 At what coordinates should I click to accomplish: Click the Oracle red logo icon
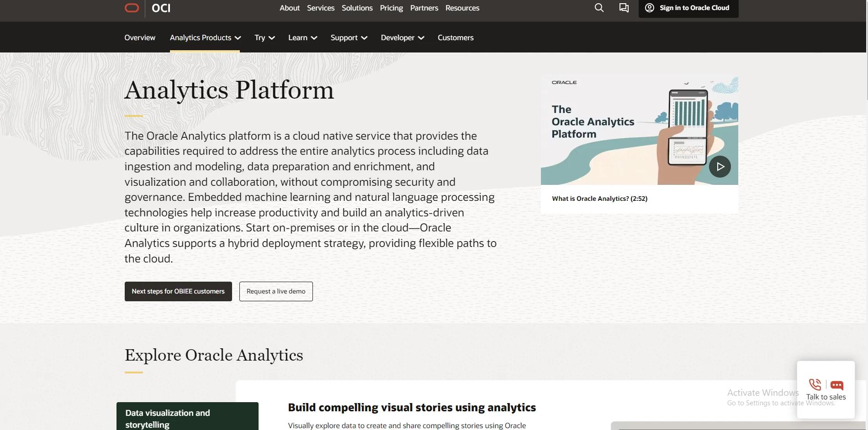point(132,8)
